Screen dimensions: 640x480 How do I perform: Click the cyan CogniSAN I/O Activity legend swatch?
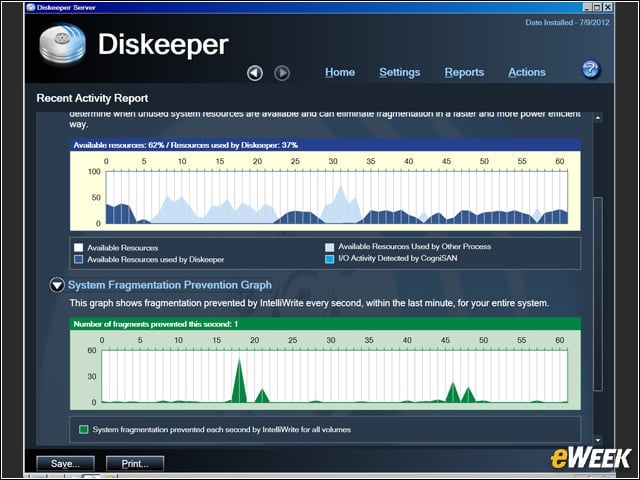[x=329, y=259]
